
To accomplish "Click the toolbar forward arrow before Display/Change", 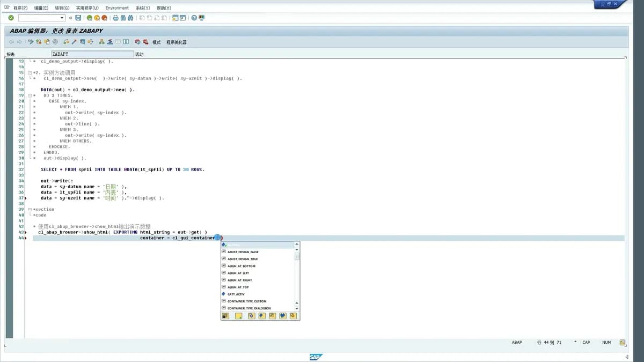I will [x=19, y=42].
